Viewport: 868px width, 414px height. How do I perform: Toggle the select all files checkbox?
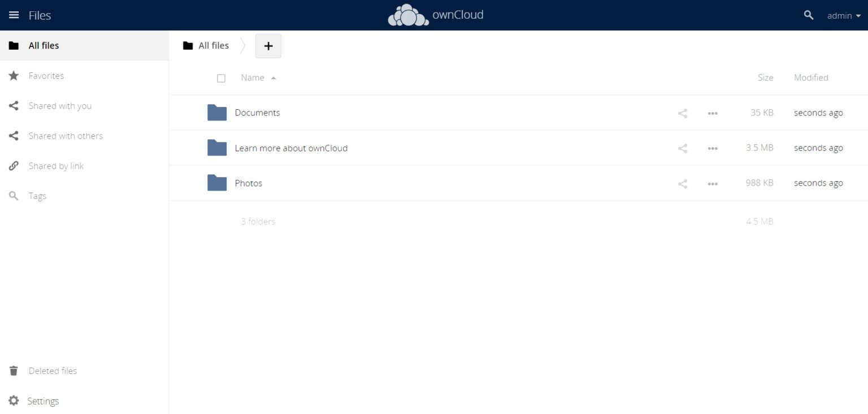coord(222,78)
